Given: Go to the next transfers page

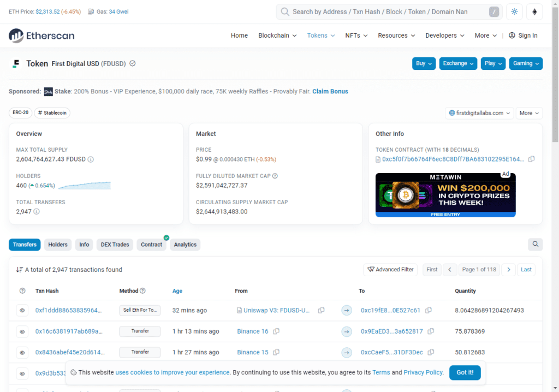Looking at the screenshot, I should 509,270.
